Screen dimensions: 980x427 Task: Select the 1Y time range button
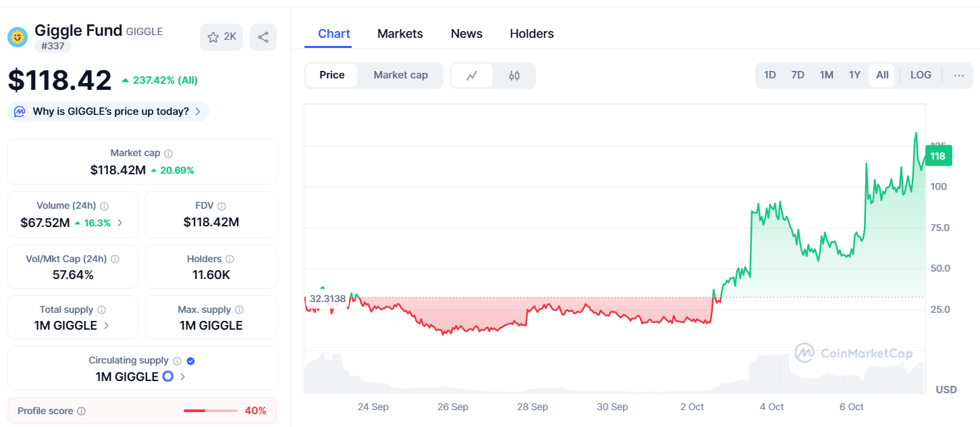(x=854, y=75)
